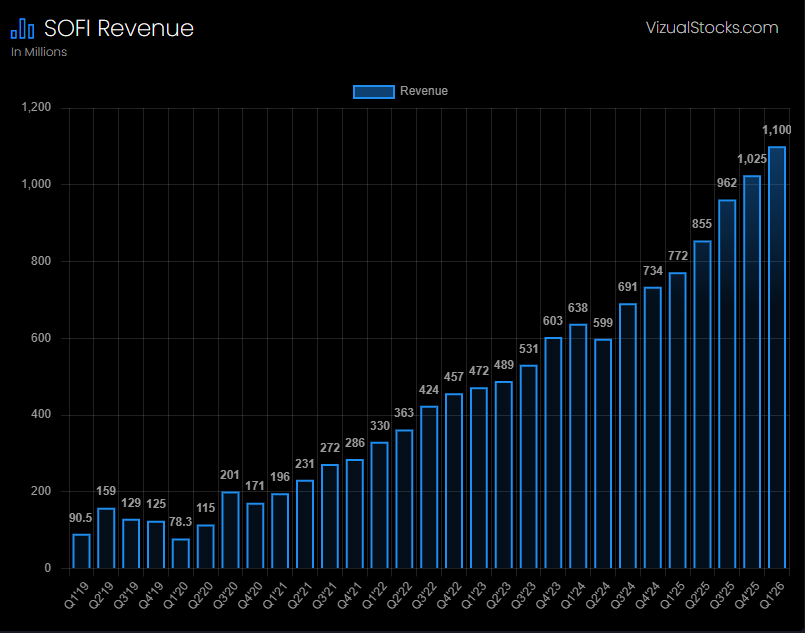Click the Q3'23 x-axis label
The width and height of the screenshot is (805, 633).
(x=524, y=595)
